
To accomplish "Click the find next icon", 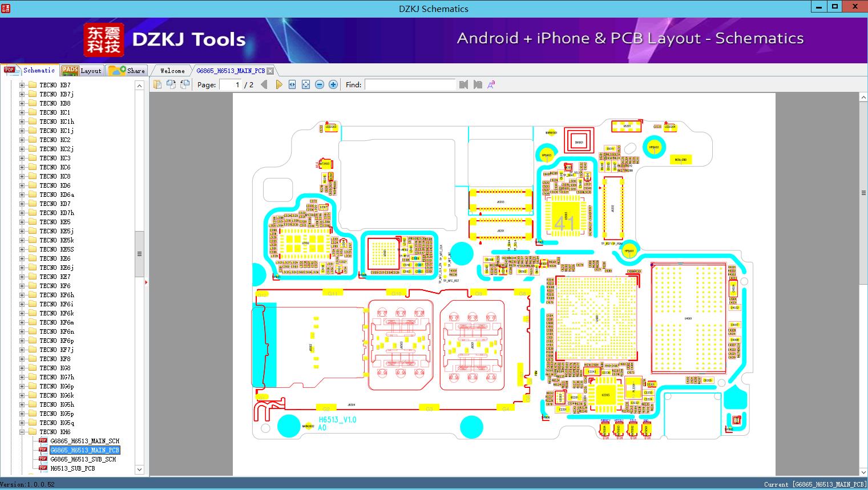I will 478,84.
